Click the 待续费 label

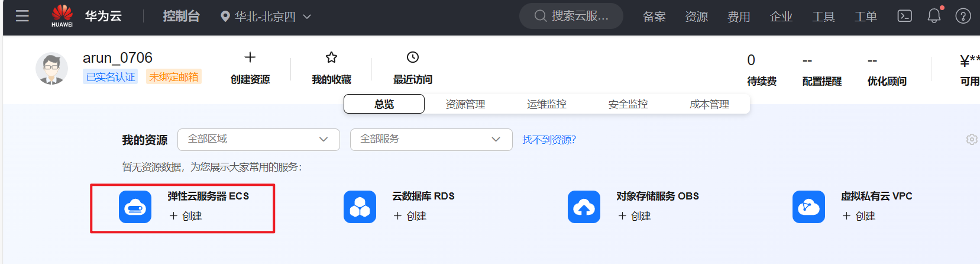(762, 81)
